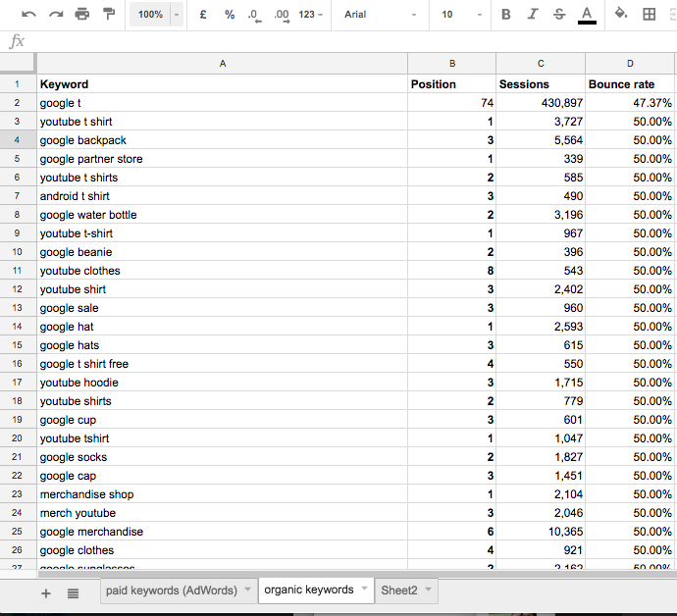Select column A header
The width and height of the screenshot is (677, 616).
223,64
